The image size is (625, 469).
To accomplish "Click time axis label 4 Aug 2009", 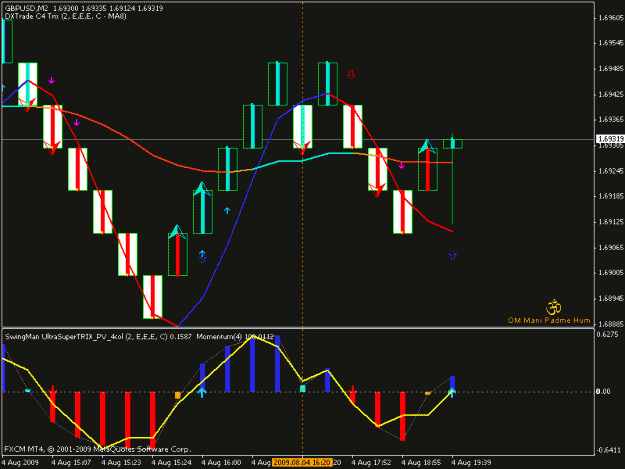I will coord(20,463).
